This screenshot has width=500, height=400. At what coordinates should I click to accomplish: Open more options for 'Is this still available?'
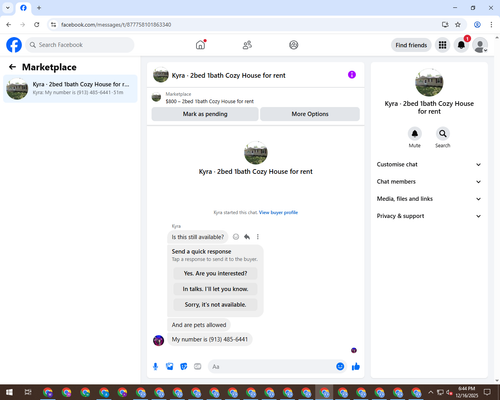click(x=258, y=237)
